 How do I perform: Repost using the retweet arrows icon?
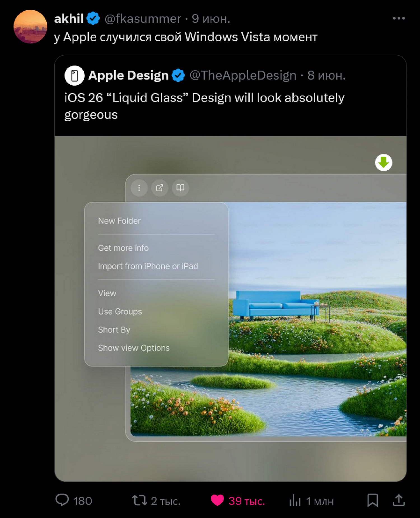139,500
